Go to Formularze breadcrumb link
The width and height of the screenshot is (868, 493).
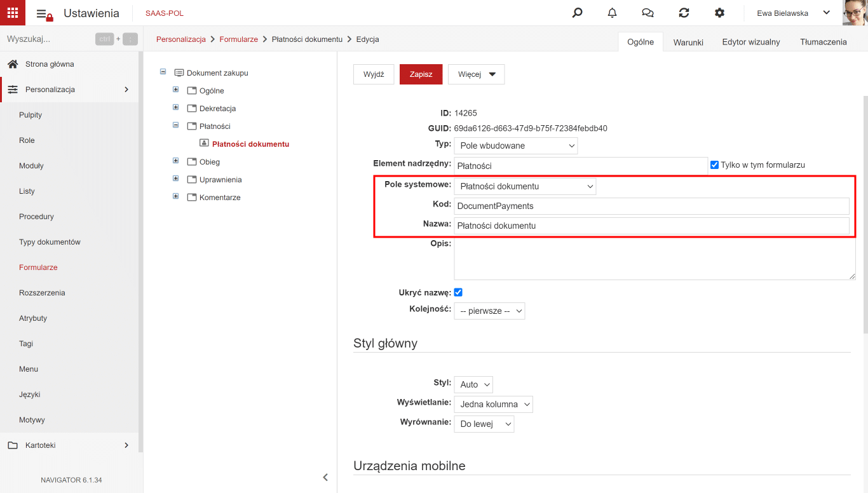pyautogui.click(x=239, y=39)
